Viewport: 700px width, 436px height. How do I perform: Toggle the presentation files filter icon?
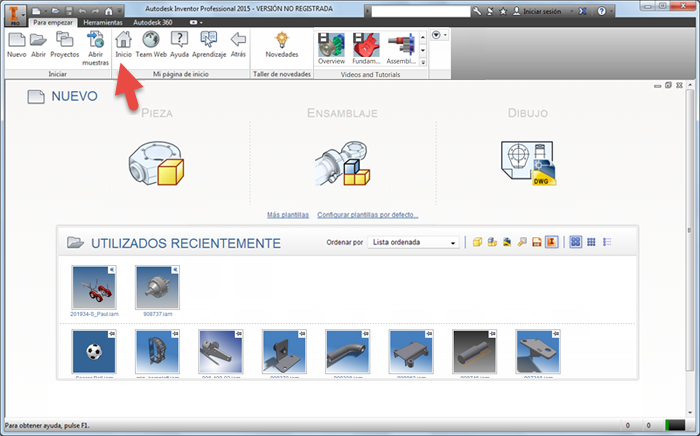pyautogui.click(x=521, y=242)
